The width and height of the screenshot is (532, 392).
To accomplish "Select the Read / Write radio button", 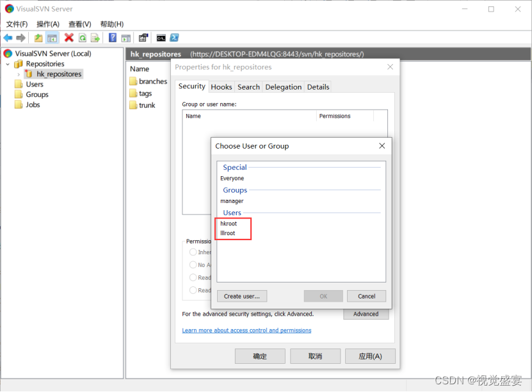I will tap(193, 290).
